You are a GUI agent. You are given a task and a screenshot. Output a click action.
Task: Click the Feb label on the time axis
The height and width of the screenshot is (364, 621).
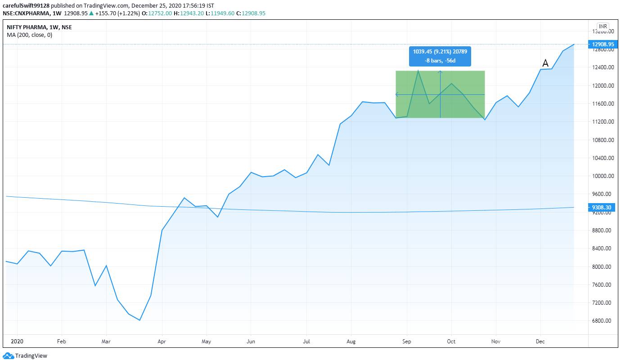tap(62, 342)
